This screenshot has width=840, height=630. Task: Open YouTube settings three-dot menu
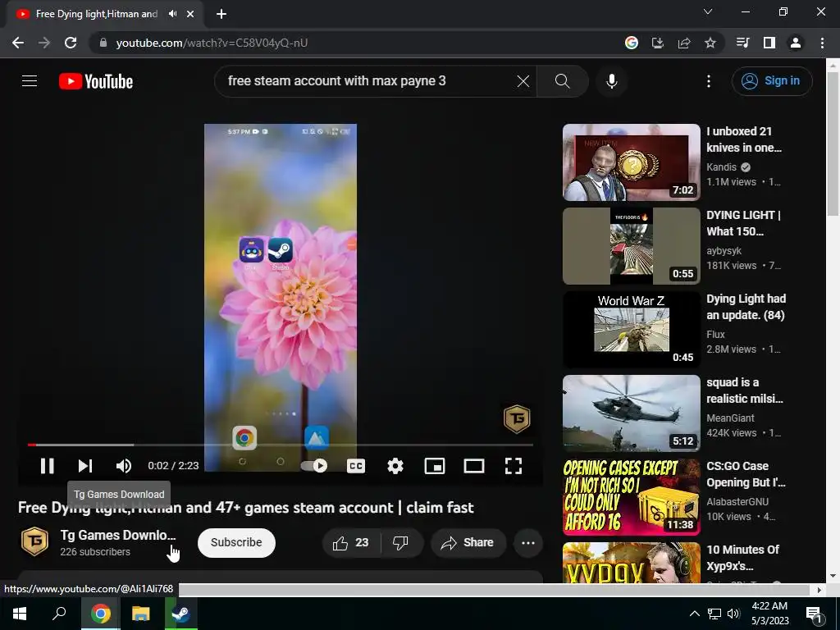[x=709, y=81]
